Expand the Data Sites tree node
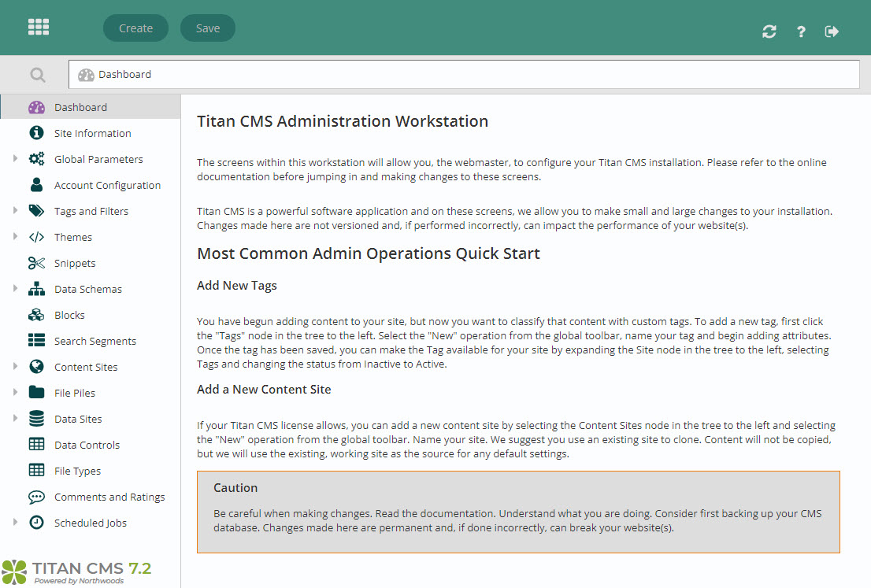Image resolution: width=871 pixels, height=588 pixels. tap(15, 418)
